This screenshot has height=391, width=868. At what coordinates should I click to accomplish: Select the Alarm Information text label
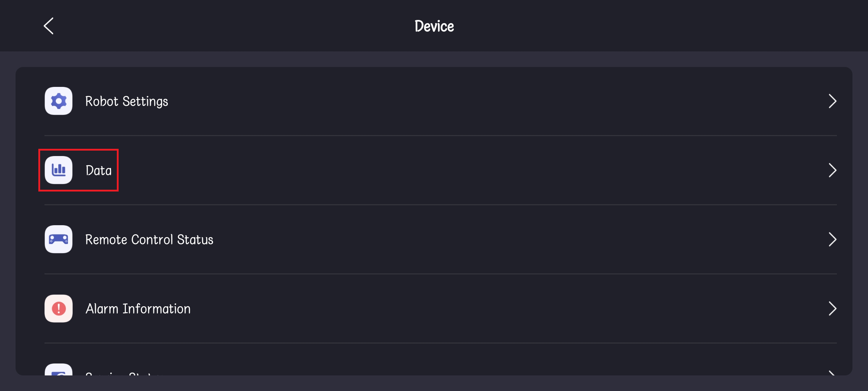[x=138, y=309]
